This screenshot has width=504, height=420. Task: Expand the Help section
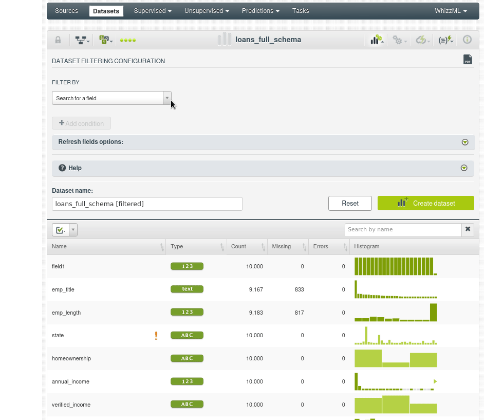[x=464, y=168]
